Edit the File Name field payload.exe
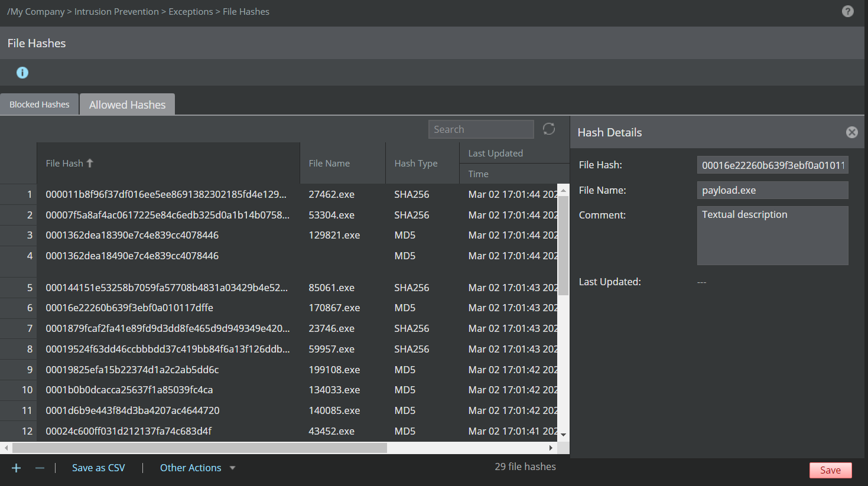868x486 pixels. coord(773,190)
